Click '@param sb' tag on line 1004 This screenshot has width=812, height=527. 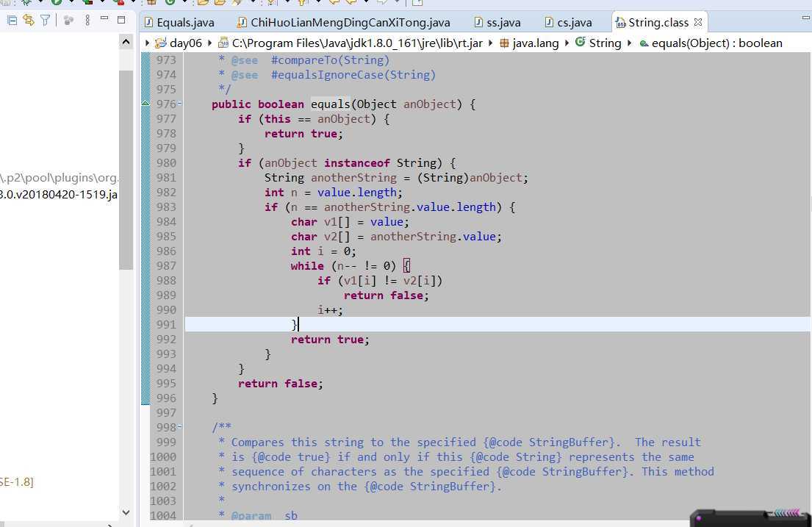coord(264,515)
